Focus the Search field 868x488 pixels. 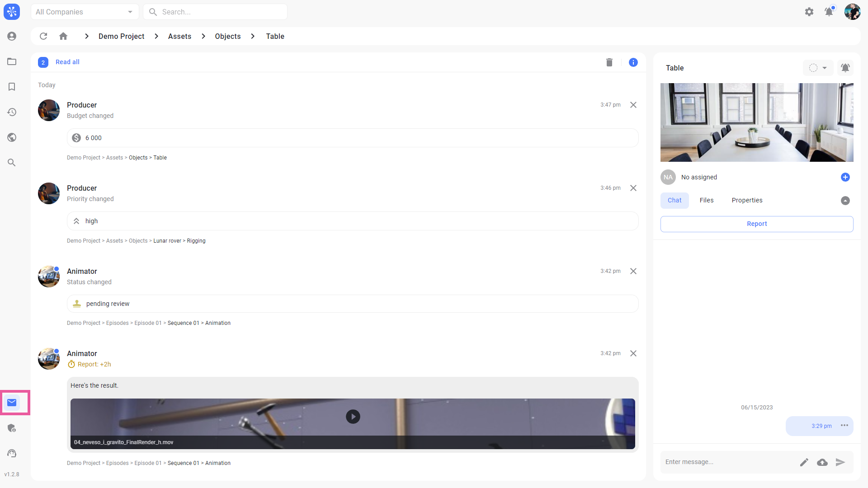215,12
